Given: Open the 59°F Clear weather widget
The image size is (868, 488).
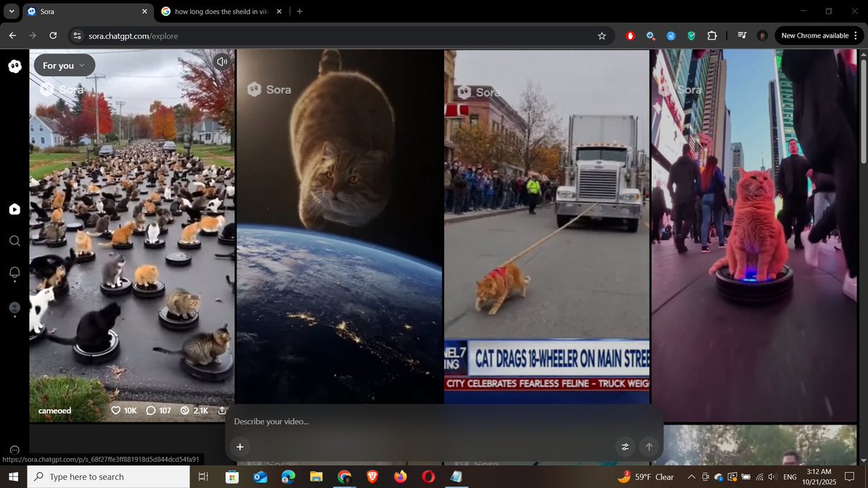Looking at the screenshot, I should pyautogui.click(x=646, y=476).
